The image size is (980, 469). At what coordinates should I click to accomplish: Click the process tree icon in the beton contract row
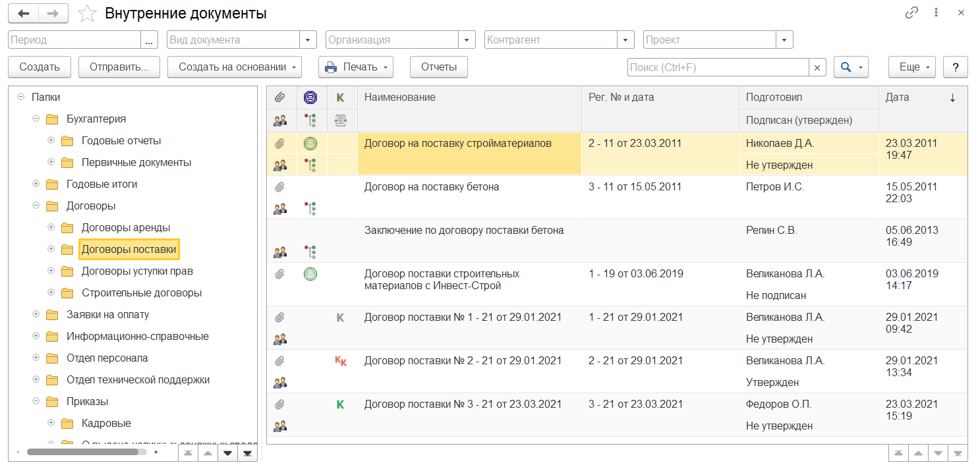[x=310, y=209]
